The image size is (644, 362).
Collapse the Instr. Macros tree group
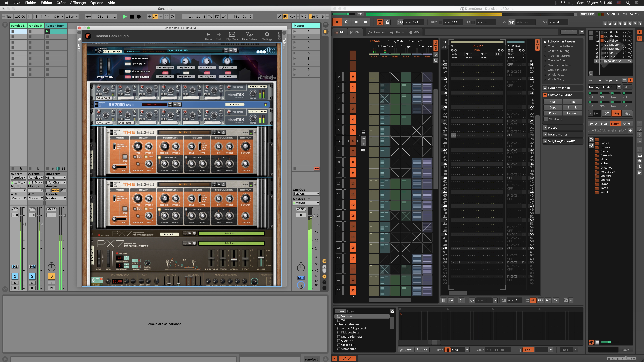click(336, 324)
